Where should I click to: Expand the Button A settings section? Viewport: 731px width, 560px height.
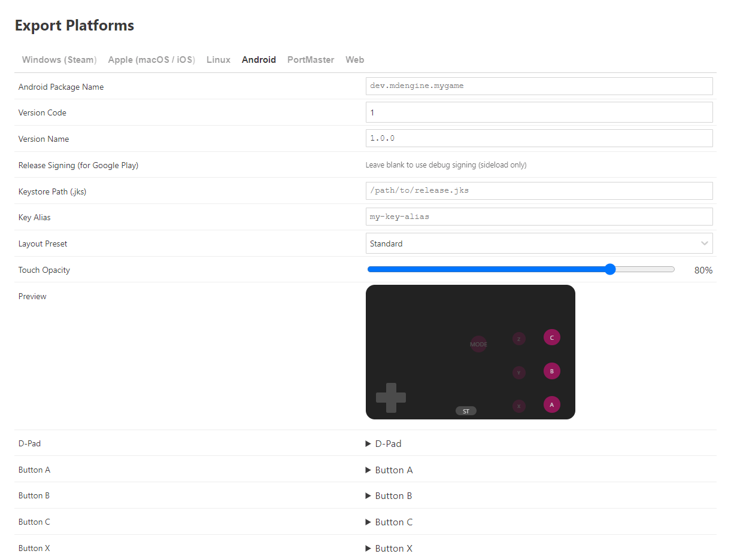pos(389,470)
